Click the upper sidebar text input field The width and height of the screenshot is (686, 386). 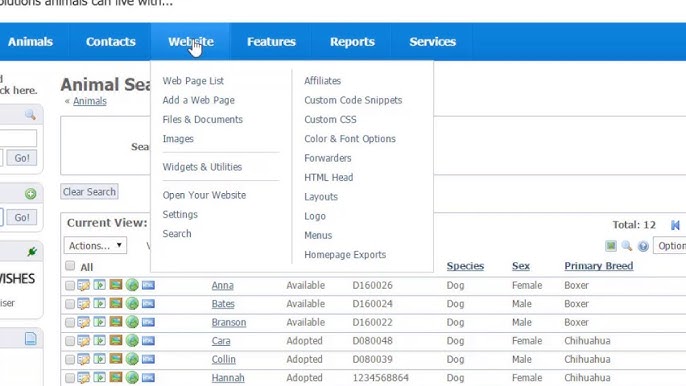tap(18, 138)
